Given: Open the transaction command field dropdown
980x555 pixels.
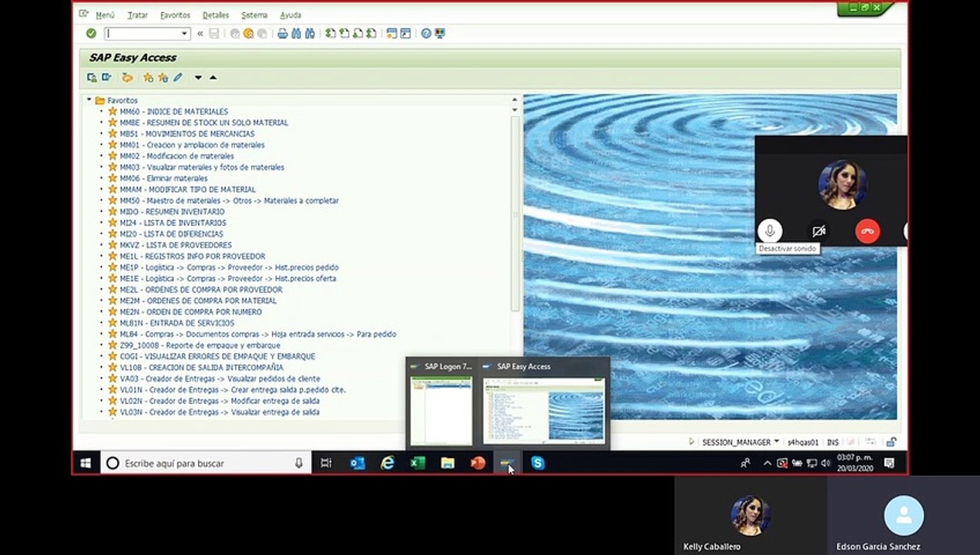Looking at the screenshot, I should pyautogui.click(x=185, y=33).
